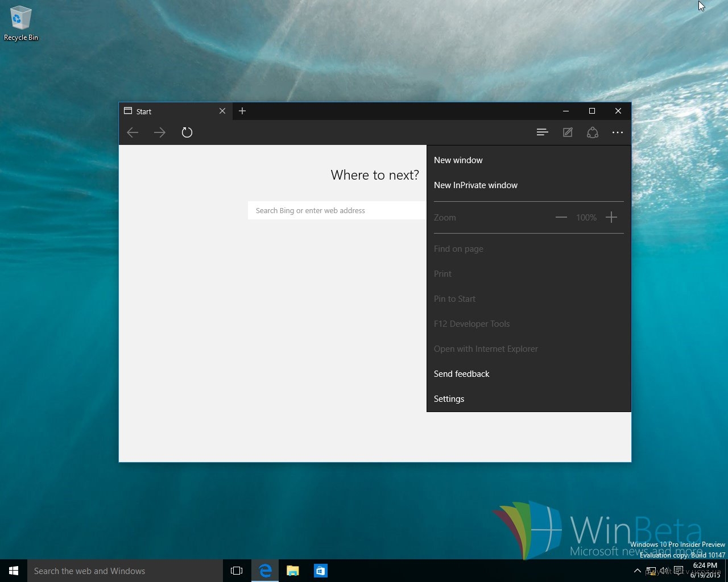
Task: Open the Hub icon in Edge toolbar
Action: click(x=543, y=132)
